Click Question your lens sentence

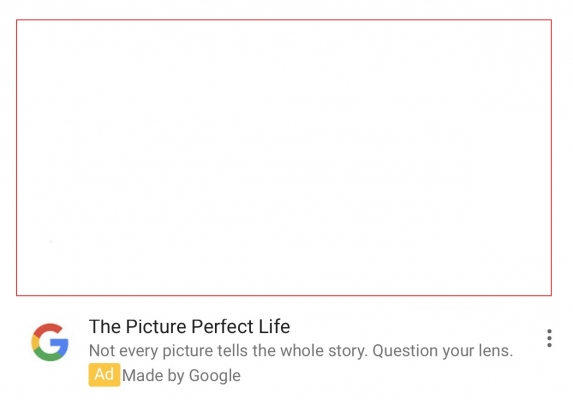tap(443, 351)
